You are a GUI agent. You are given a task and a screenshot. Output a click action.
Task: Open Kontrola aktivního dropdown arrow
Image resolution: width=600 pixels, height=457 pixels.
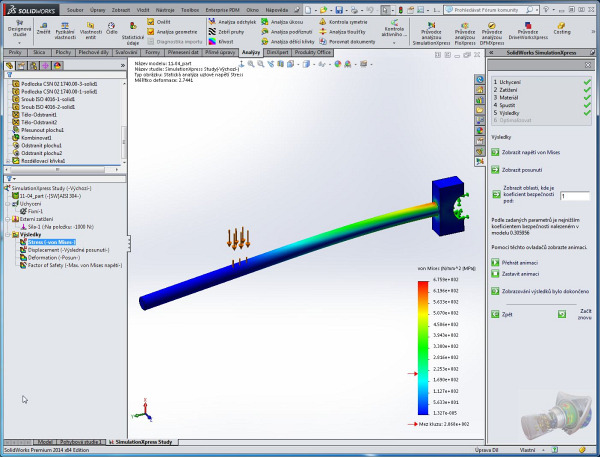pyautogui.click(x=394, y=43)
